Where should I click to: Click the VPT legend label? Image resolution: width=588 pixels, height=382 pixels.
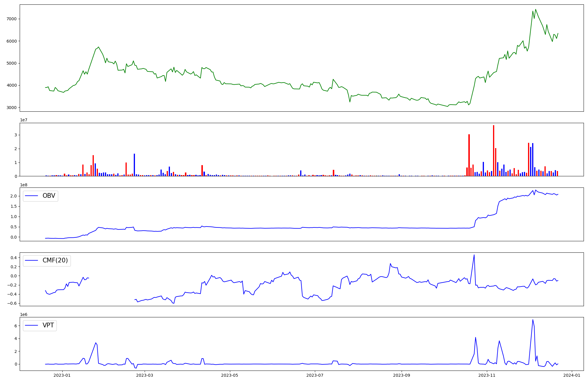tap(48, 325)
